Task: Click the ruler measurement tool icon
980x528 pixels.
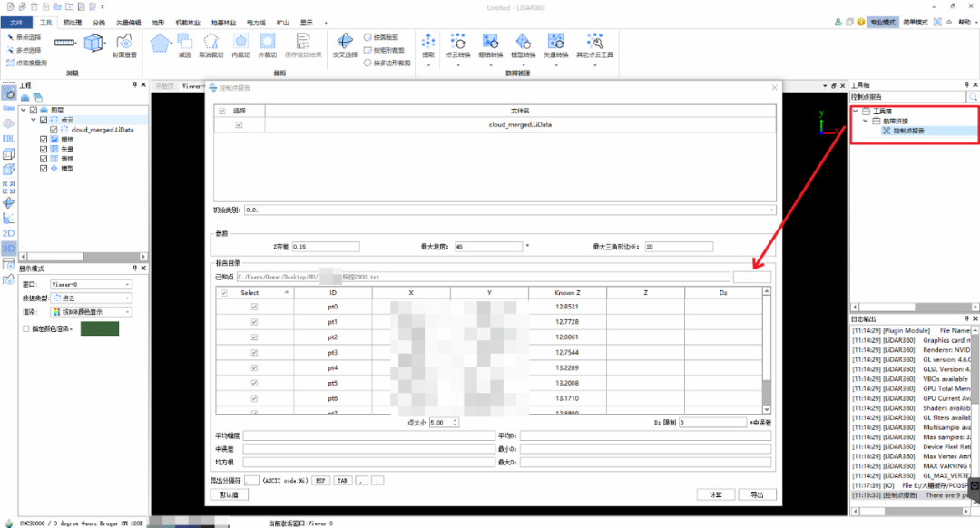Action: [x=64, y=43]
